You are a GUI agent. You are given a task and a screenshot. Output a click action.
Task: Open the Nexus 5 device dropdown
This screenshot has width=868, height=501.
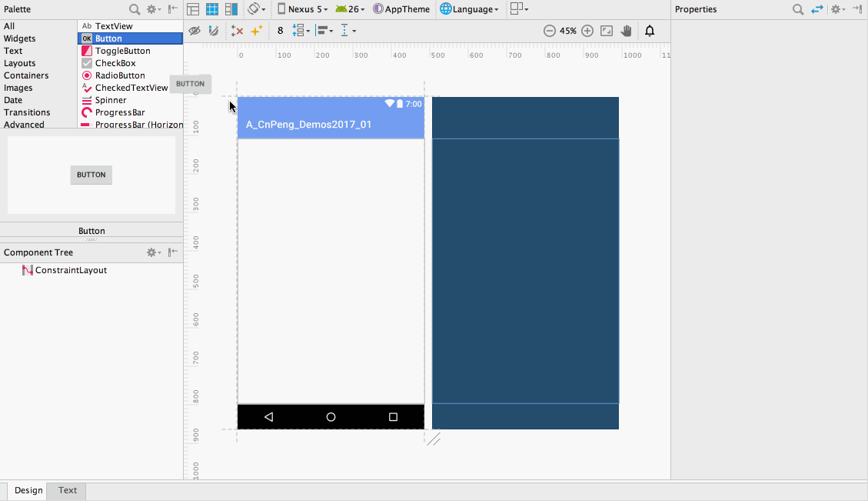(302, 9)
